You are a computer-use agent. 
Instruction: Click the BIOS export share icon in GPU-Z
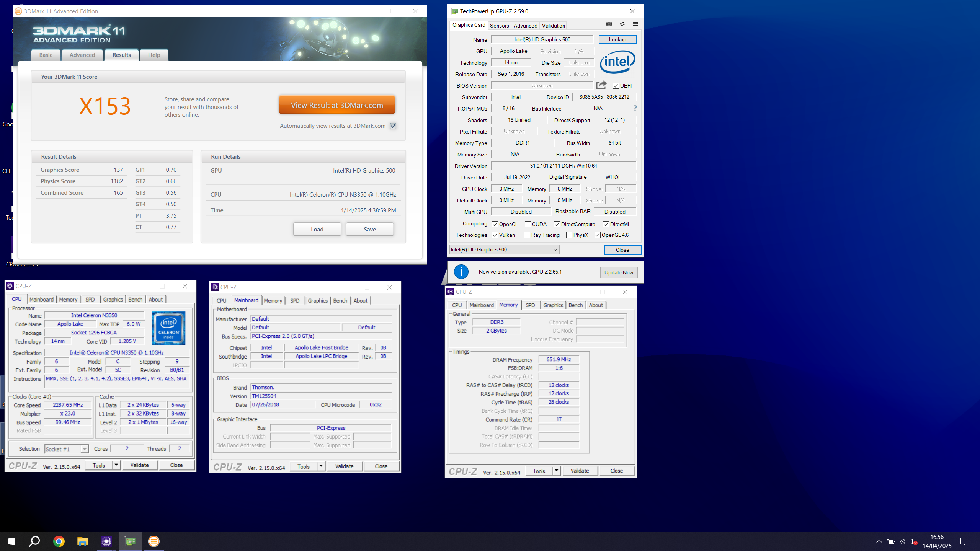click(601, 85)
